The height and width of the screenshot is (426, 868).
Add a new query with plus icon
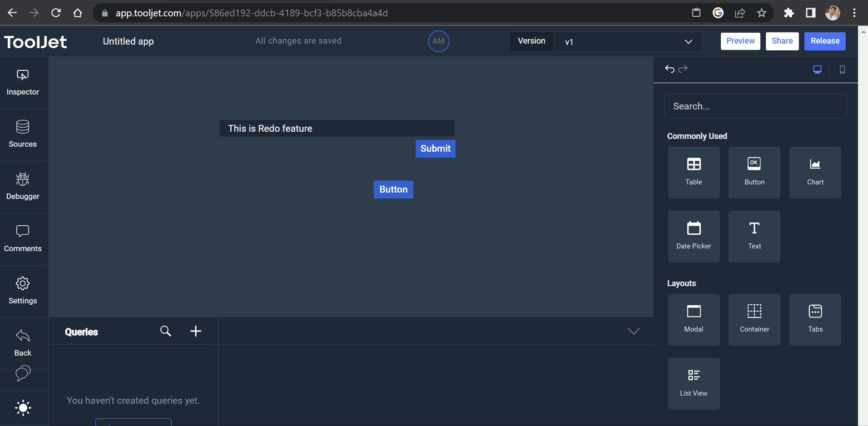pyautogui.click(x=196, y=331)
